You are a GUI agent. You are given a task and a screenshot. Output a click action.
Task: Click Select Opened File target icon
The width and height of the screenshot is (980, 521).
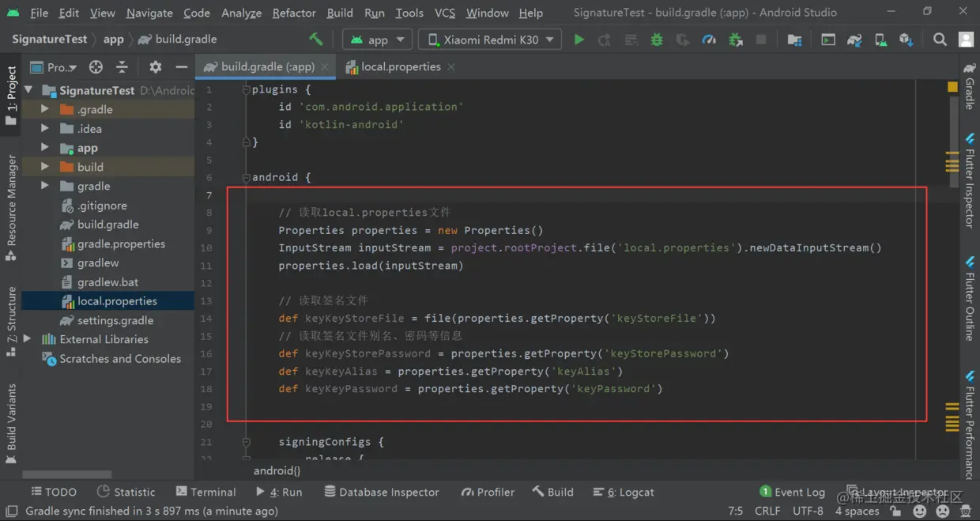point(96,67)
